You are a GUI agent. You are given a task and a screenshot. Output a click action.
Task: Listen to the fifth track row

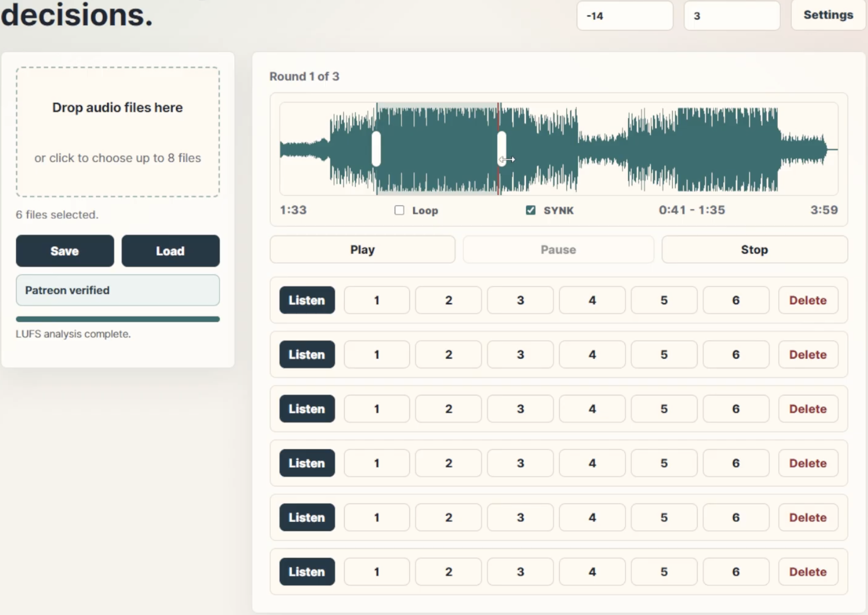click(307, 517)
